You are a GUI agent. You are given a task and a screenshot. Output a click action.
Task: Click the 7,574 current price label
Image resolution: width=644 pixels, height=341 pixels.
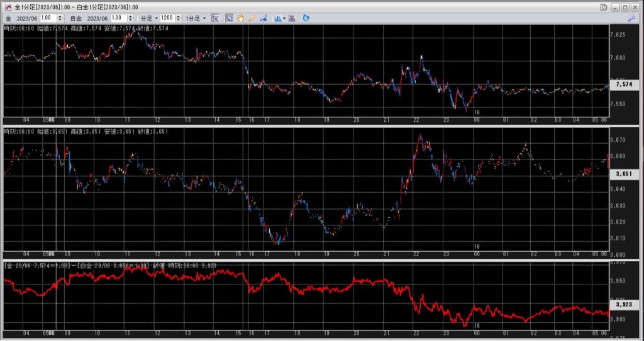click(624, 84)
